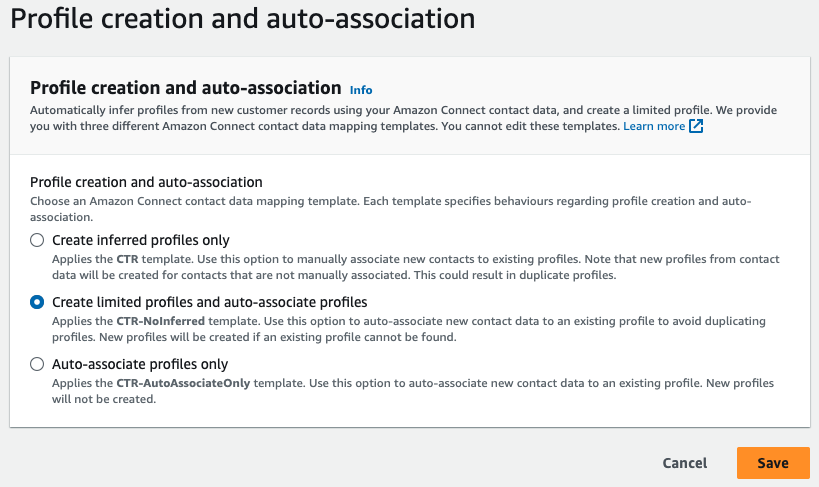This screenshot has width=819, height=487.
Task: Open the external link icon beside Learn more
Action: [696, 127]
